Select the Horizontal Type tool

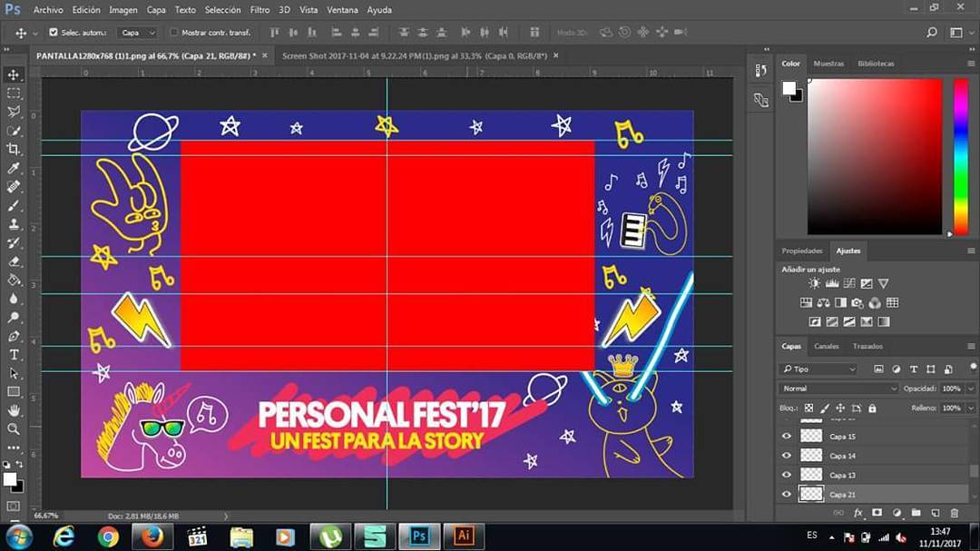(13, 355)
